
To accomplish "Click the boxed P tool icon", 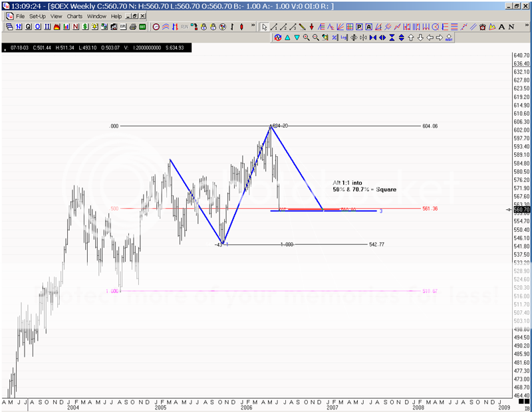I will 359,27.
